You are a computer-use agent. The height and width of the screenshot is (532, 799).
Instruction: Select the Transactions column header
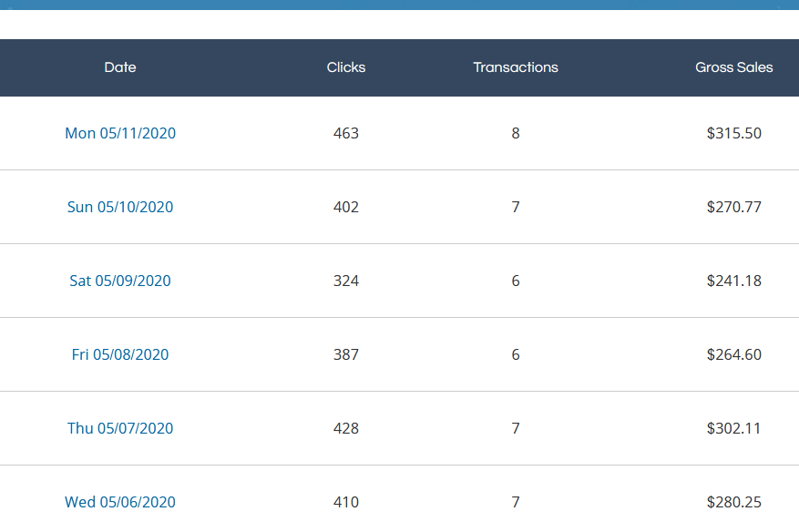pos(516,67)
